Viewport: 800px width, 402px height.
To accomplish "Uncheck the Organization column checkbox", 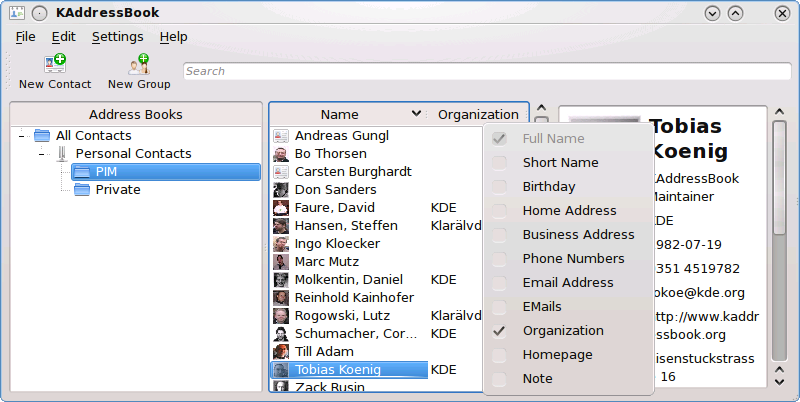I will [x=499, y=331].
